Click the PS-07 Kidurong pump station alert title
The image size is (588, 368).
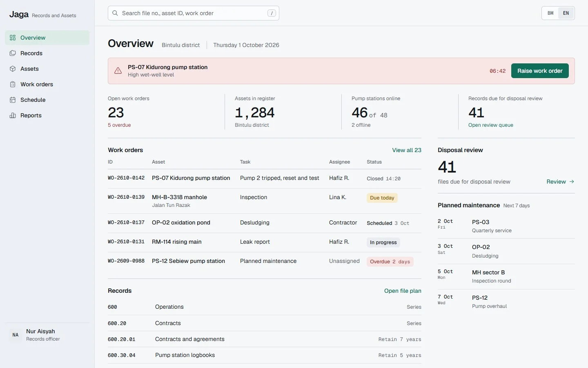tap(167, 67)
